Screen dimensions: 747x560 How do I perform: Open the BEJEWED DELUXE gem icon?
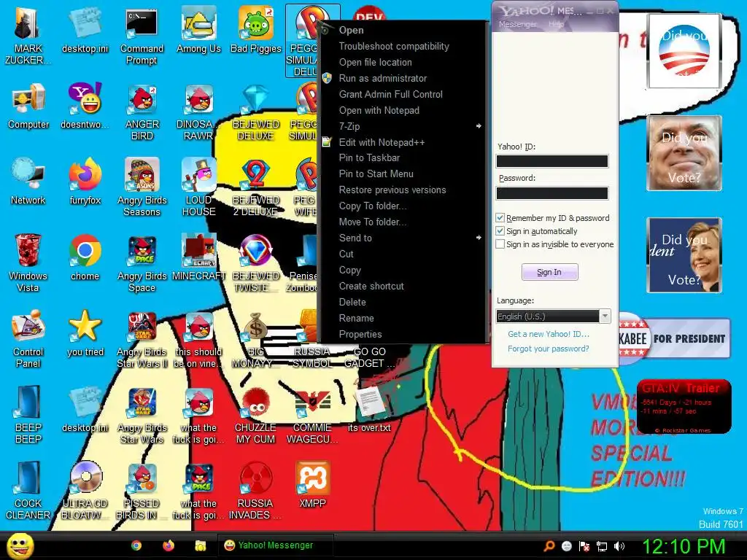coord(256,112)
